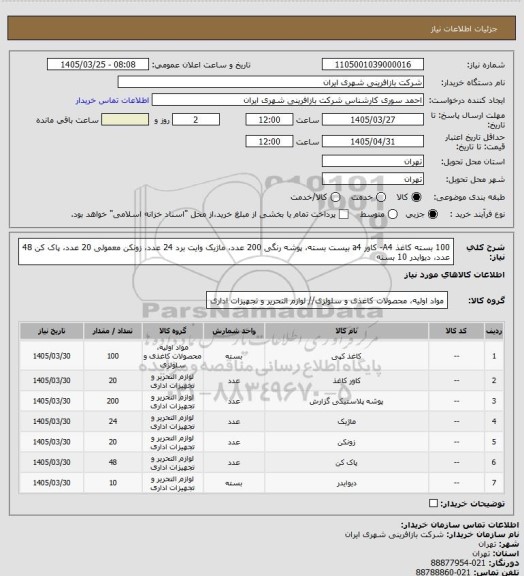The width and height of the screenshot is (524, 576).
Task: Click the fax number 88877954-021
Action: point(459,563)
